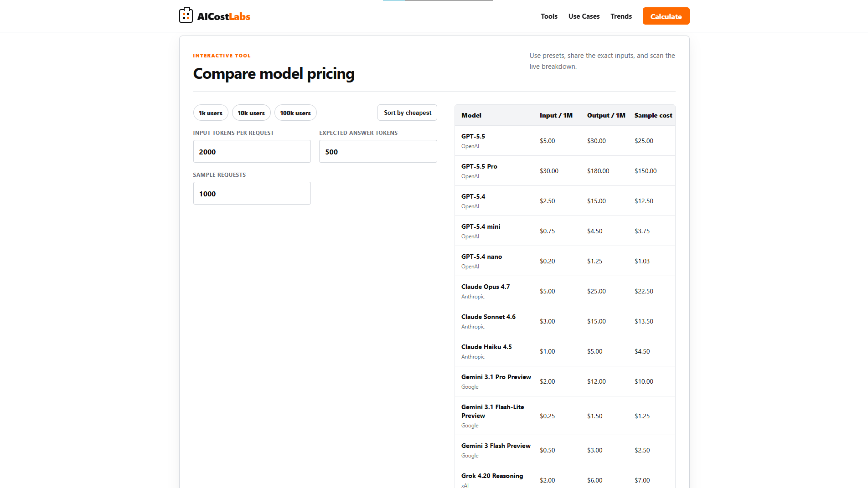Click the Model column header
This screenshot has height=488, width=868.
pyautogui.click(x=471, y=115)
